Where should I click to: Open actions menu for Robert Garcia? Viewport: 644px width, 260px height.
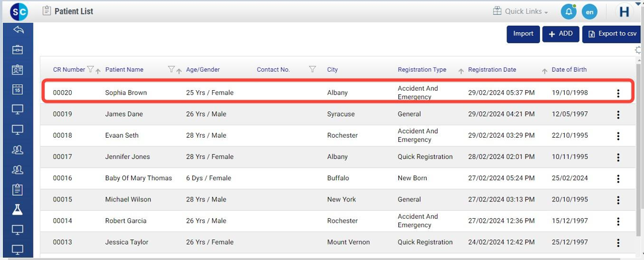coord(618,222)
